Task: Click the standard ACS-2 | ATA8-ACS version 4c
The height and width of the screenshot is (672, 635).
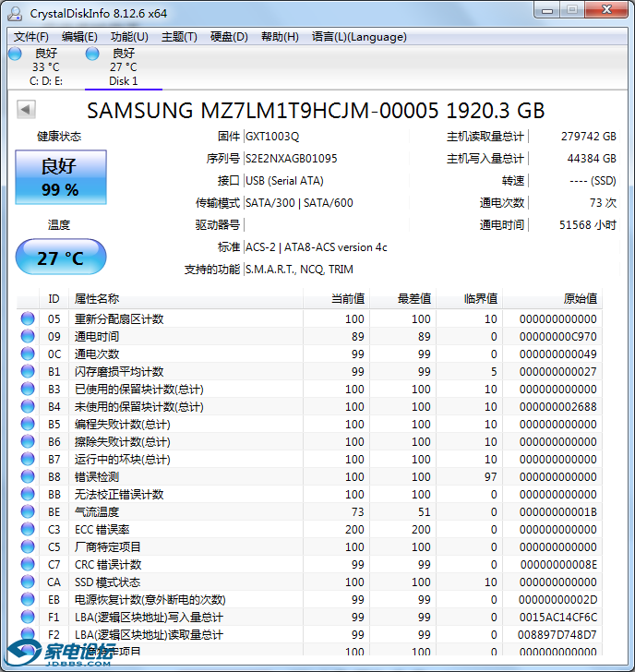Action: [x=316, y=247]
